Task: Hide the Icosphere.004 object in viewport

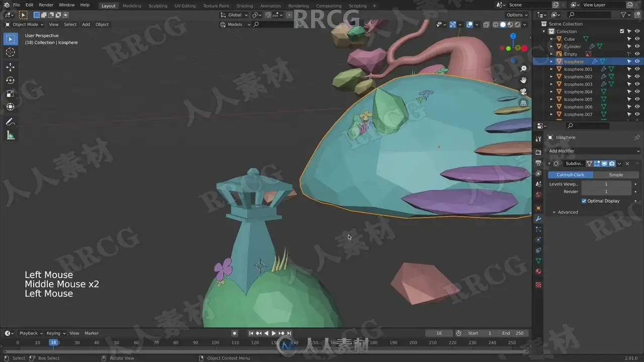Action: pyautogui.click(x=637, y=92)
